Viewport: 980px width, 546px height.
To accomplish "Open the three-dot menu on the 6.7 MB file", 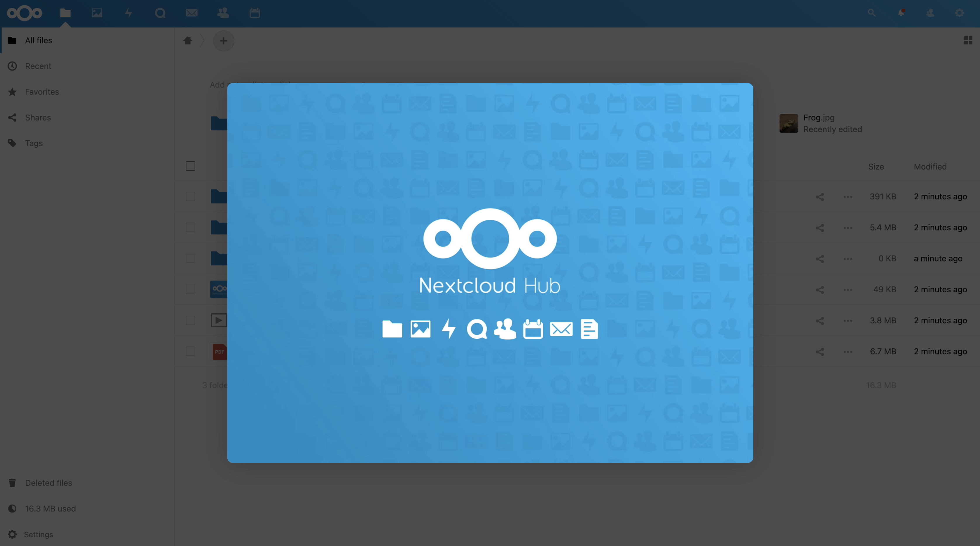I will pyautogui.click(x=847, y=352).
